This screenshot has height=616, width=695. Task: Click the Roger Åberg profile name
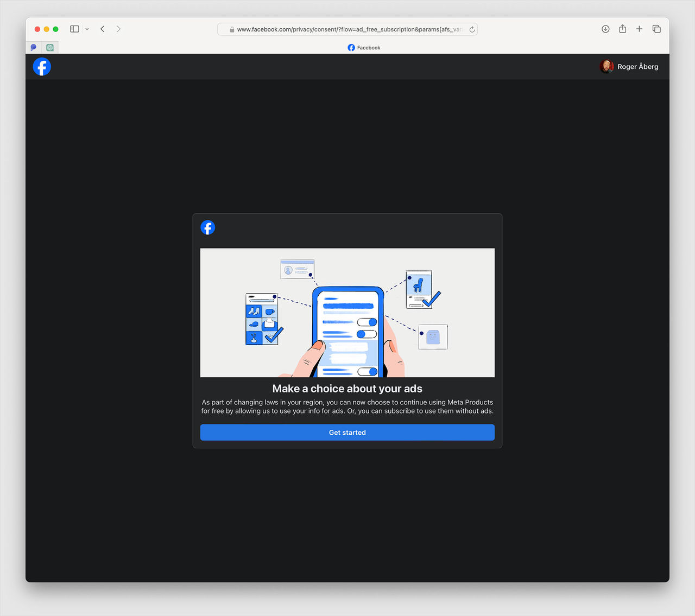tap(637, 67)
